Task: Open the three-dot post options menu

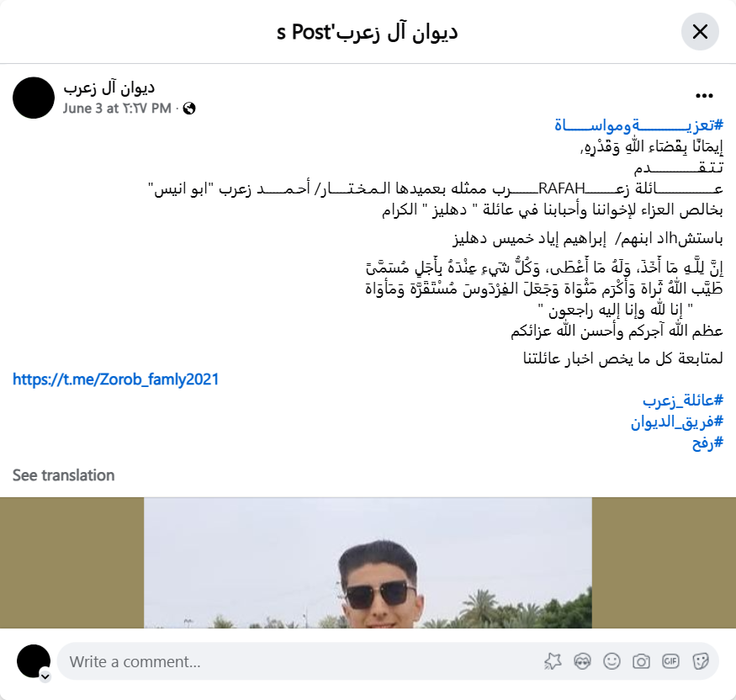Action: (704, 96)
